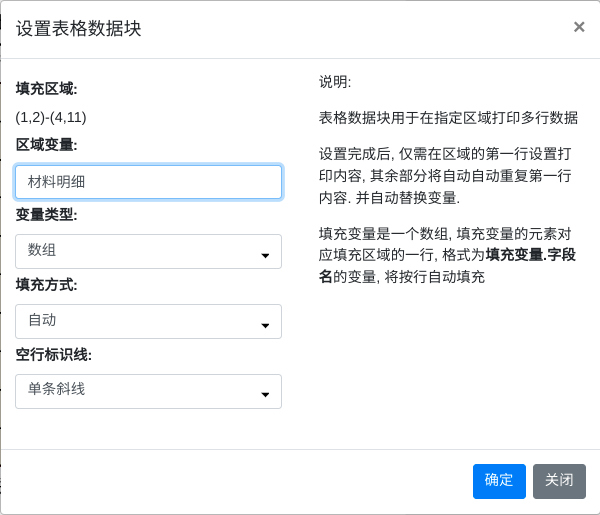Select the 变量类型 label text
This screenshot has height=515, width=600.
point(46,214)
